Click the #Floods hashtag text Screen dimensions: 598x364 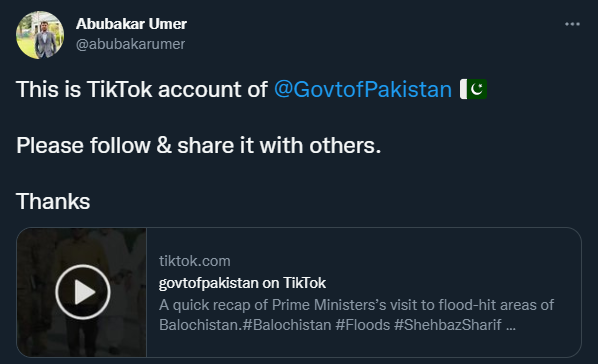tap(363, 325)
